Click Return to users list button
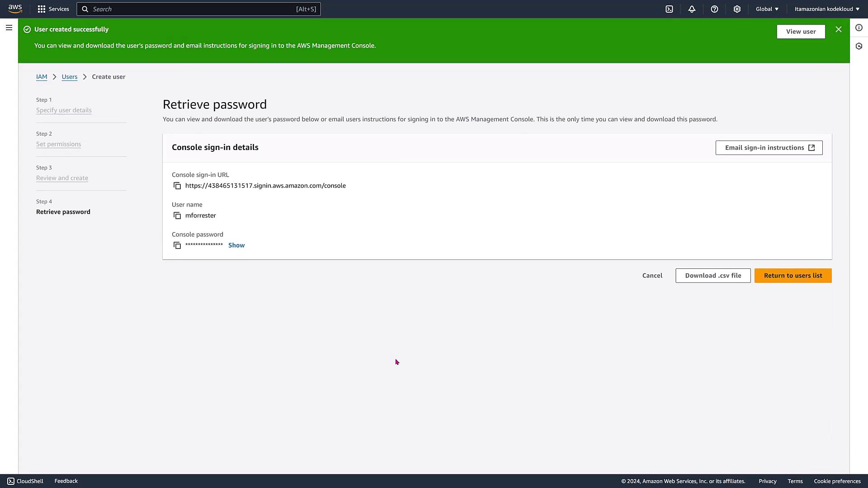The image size is (868, 488). point(793,276)
